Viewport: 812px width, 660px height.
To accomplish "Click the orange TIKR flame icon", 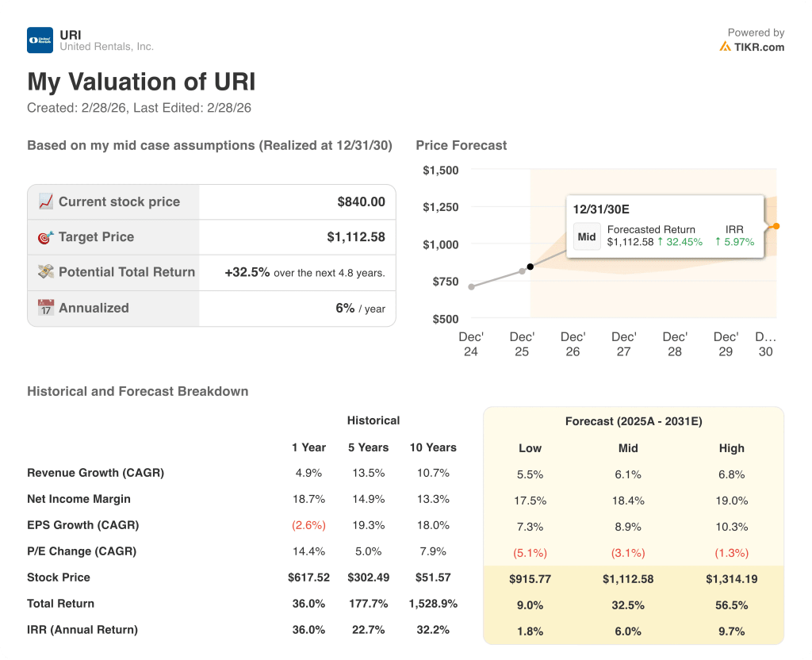I will [x=724, y=47].
